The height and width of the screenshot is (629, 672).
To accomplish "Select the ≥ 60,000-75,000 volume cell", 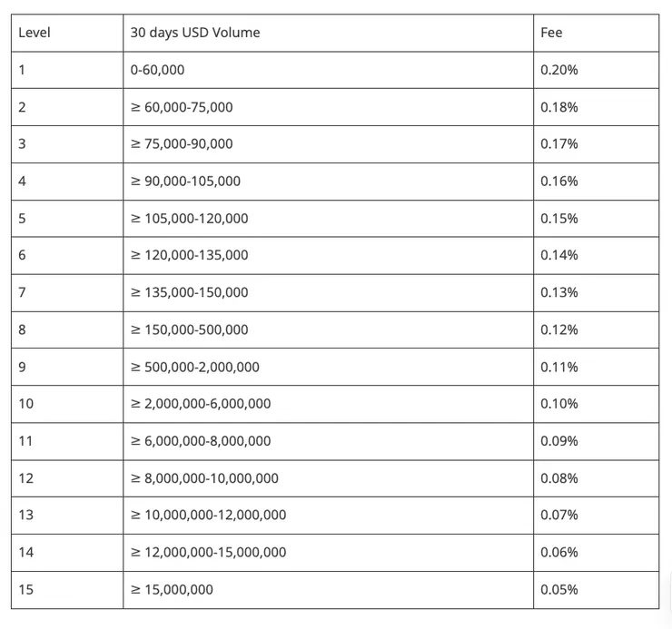I will click(182, 107).
